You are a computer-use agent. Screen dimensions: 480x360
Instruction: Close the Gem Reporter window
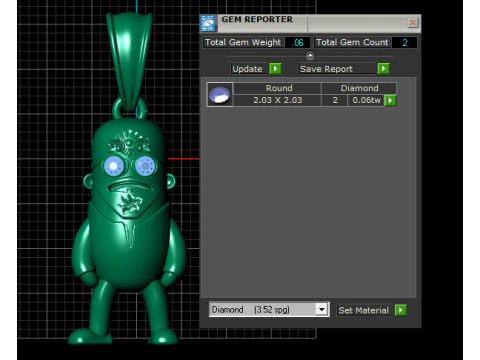click(x=413, y=23)
